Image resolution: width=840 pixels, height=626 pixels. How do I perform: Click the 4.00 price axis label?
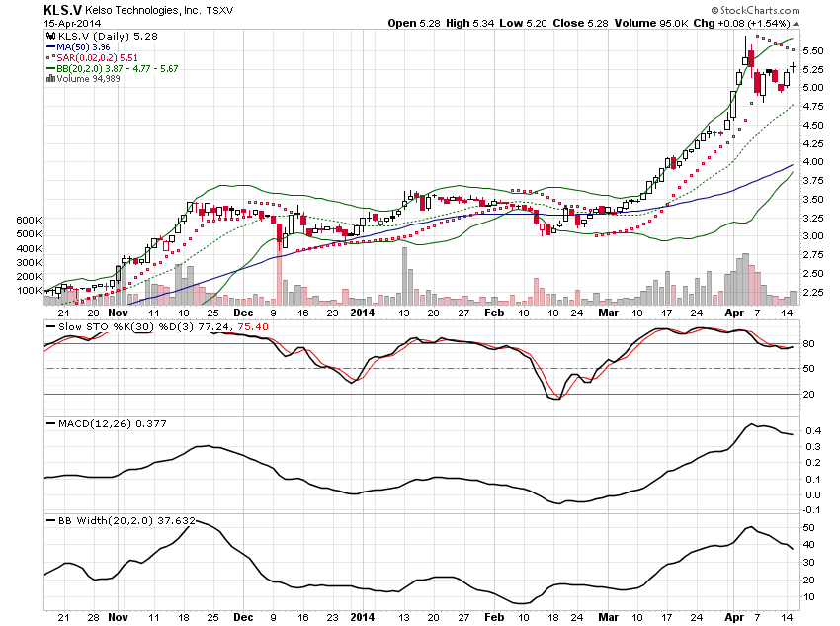pyautogui.click(x=813, y=162)
